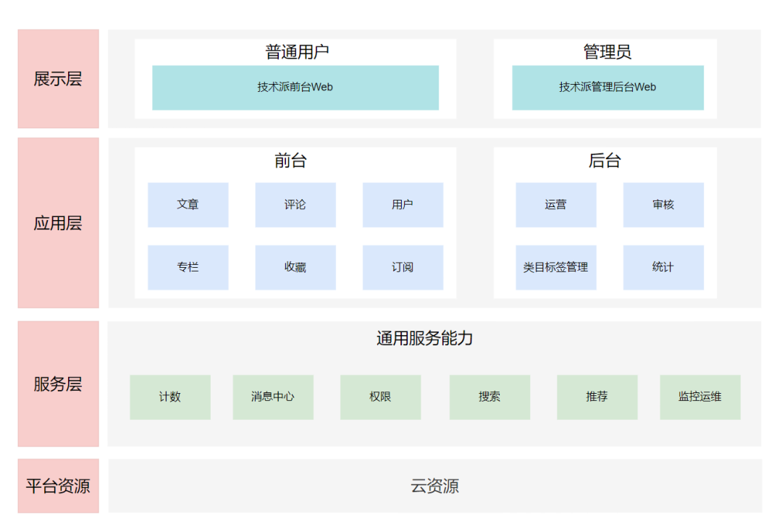Select the 搜索 service box
The image size is (782, 532).
click(489, 397)
